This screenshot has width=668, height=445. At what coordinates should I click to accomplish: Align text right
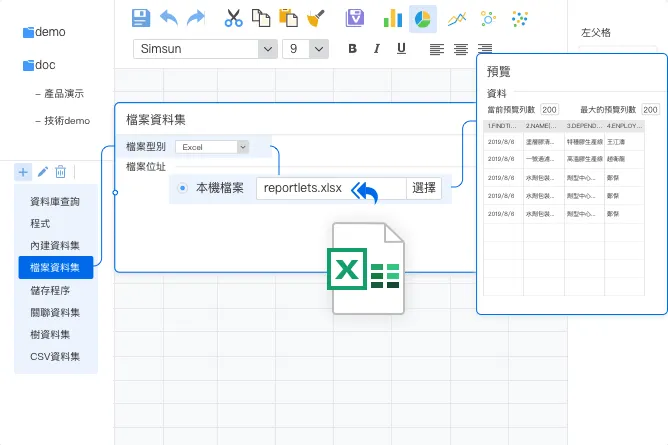pos(485,49)
